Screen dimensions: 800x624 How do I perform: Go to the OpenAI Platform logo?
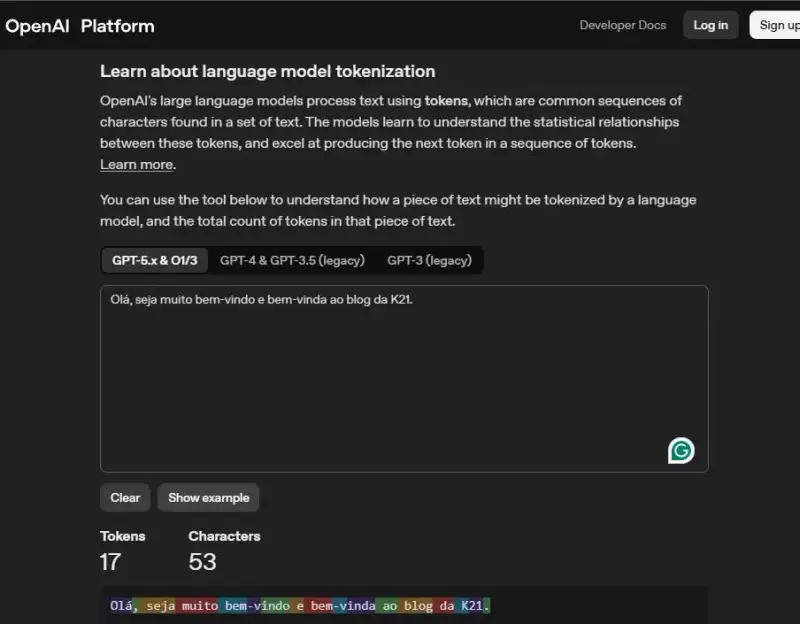pos(80,26)
